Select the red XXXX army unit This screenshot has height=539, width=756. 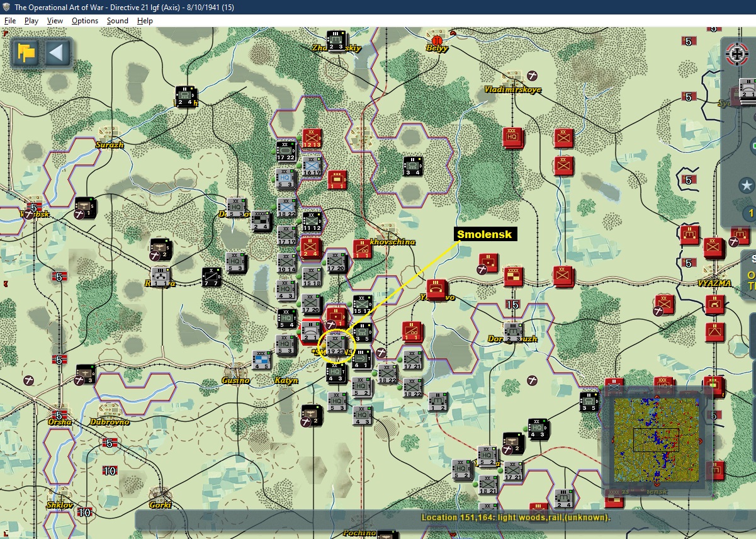pos(513,276)
